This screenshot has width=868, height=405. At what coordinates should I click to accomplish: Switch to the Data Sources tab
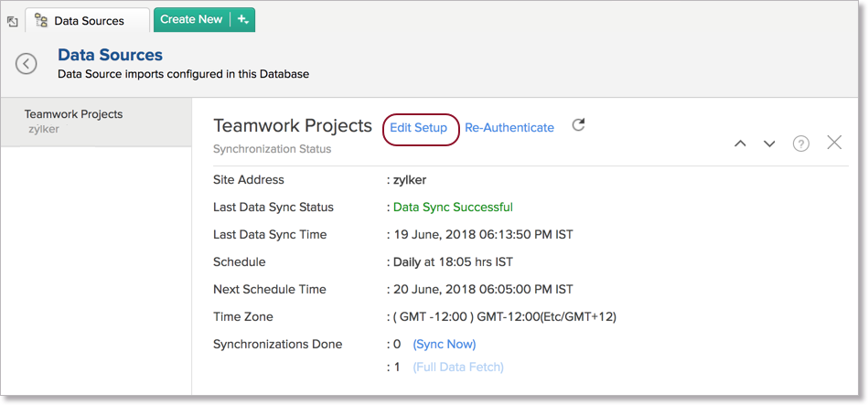coord(88,21)
